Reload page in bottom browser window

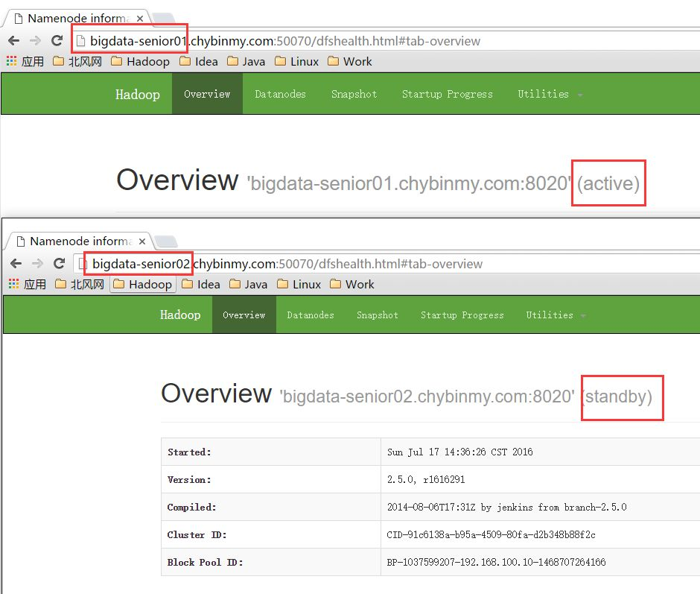click(x=59, y=263)
